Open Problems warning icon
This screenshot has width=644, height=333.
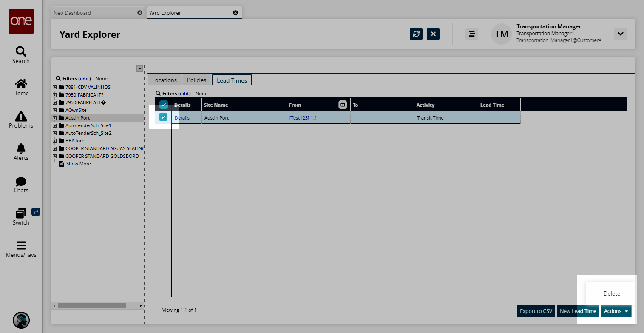pyautogui.click(x=21, y=116)
